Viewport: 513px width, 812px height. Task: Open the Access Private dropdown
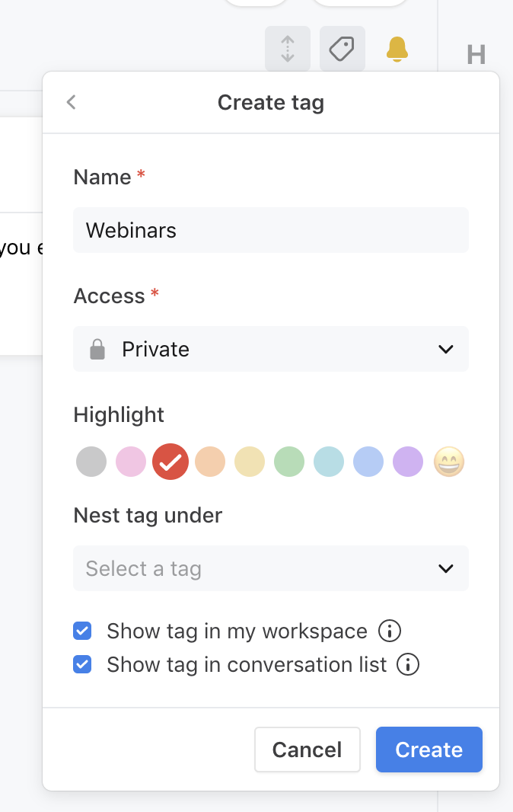(x=270, y=350)
